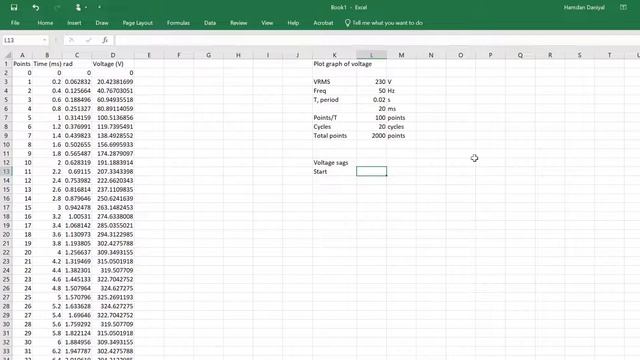Click the cell with voltage 207.3343398
The width and height of the screenshot is (640, 360).
(x=113, y=171)
